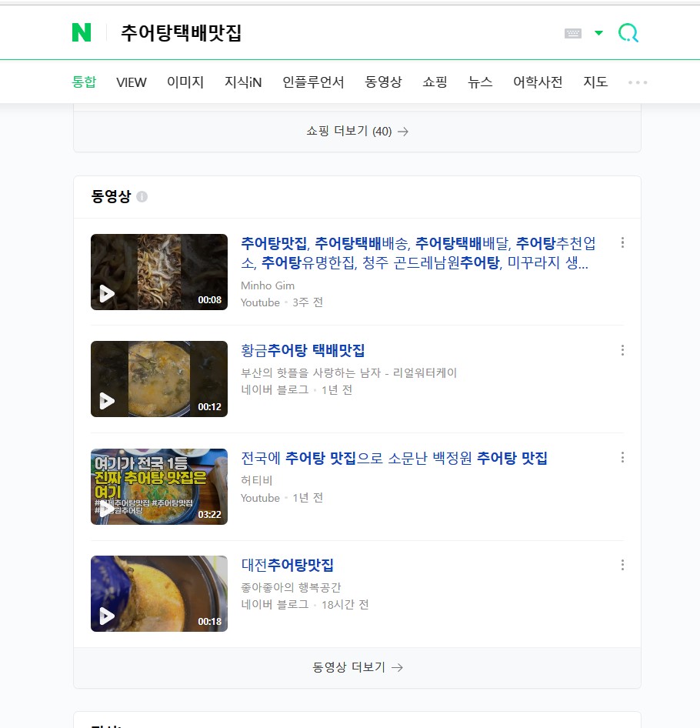Play the 00:08 loach video thumbnail

tap(159, 272)
